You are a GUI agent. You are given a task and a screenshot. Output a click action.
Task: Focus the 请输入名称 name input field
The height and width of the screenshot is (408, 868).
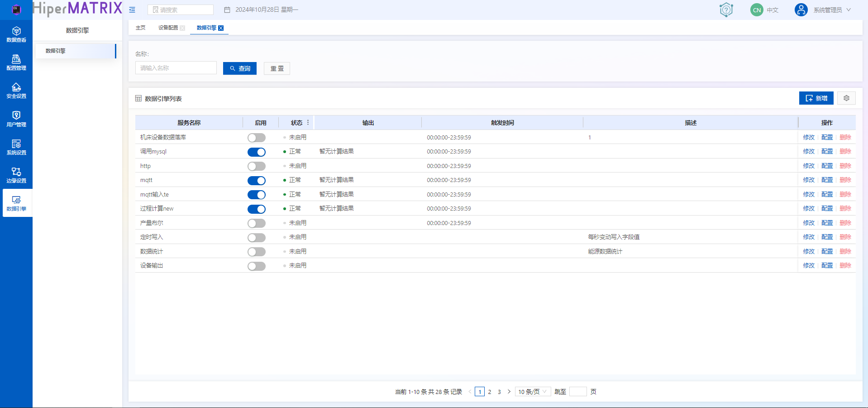click(176, 68)
